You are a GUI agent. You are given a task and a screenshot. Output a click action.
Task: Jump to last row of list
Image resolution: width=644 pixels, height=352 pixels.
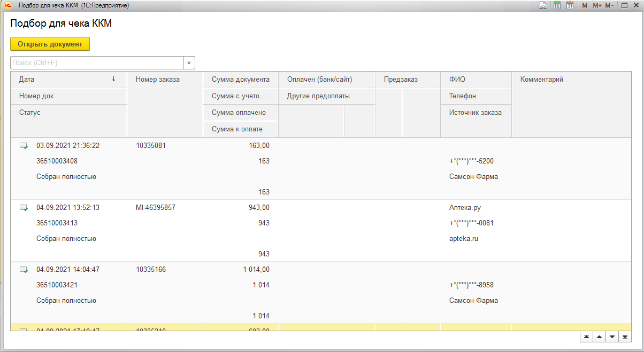tap(624, 337)
